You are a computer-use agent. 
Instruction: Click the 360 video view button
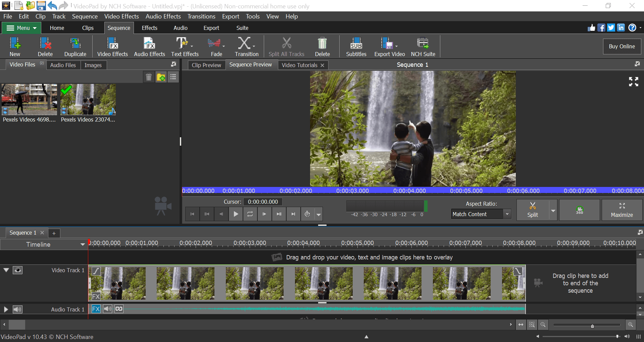pyautogui.click(x=580, y=210)
